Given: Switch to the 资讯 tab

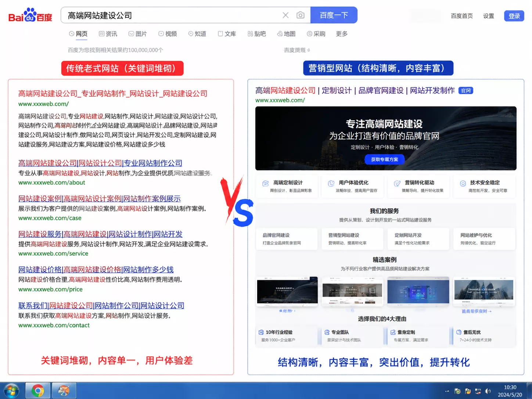Looking at the screenshot, I should pyautogui.click(x=108, y=34).
